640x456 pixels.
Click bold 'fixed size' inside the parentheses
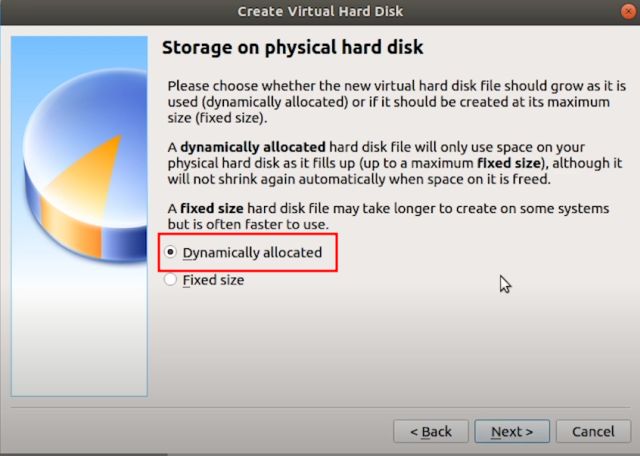pos(507,162)
